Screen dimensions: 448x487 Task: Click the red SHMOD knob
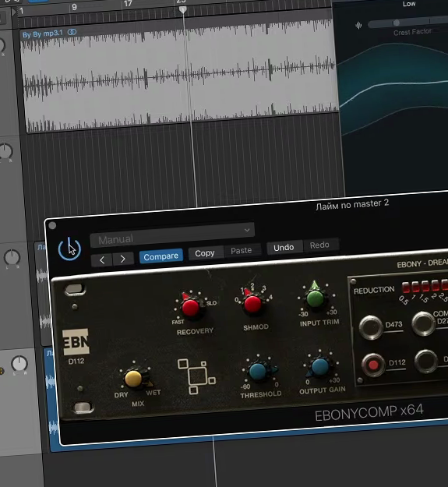coord(252,303)
